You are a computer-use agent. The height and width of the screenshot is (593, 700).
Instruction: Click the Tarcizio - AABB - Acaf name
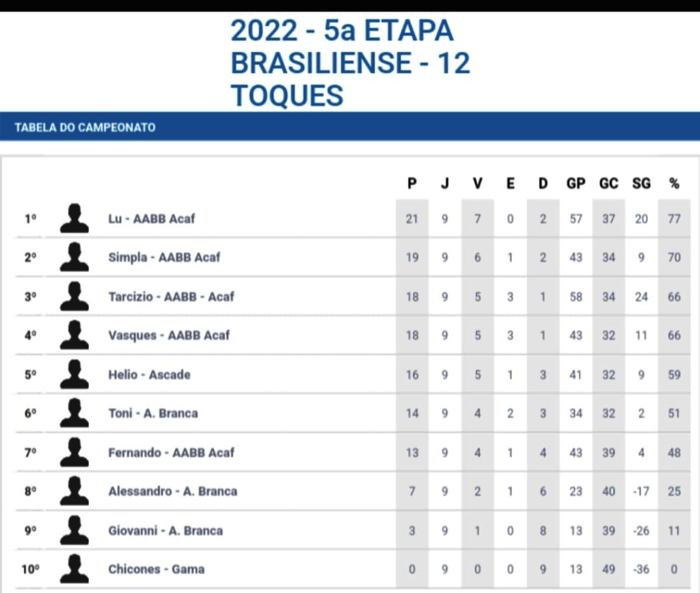(171, 296)
